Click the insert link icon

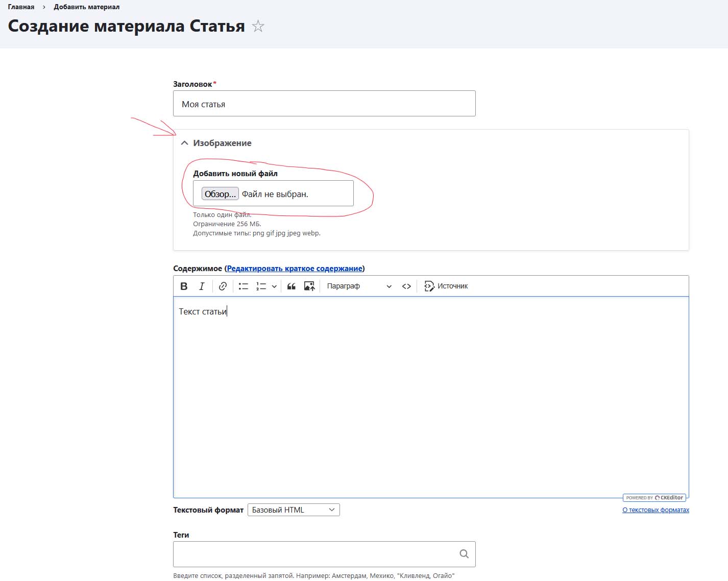223,286
